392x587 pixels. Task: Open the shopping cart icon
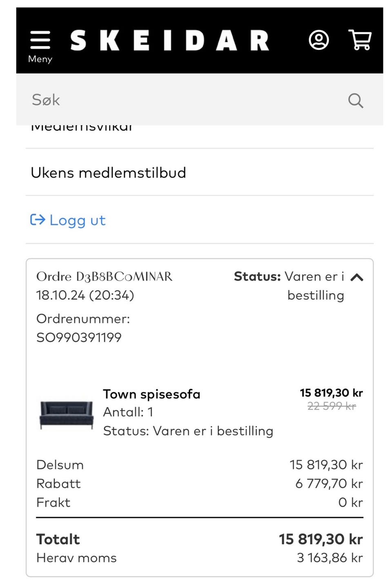pyautogui.click(x=360, y=40)
